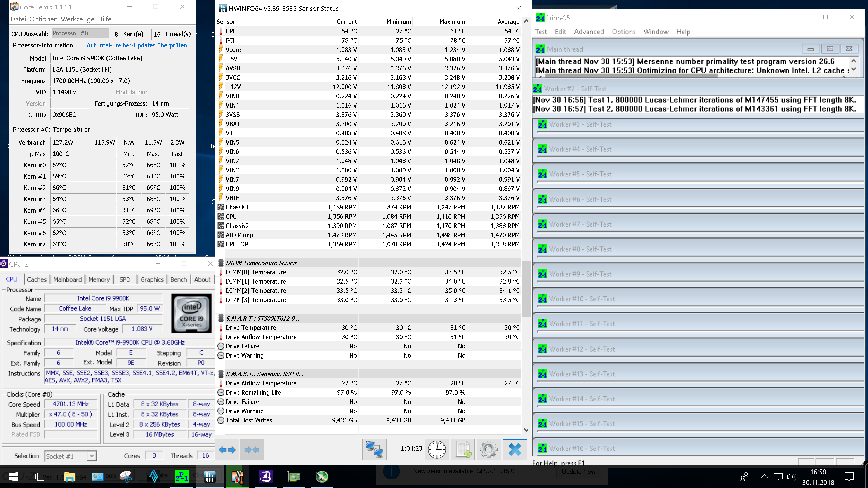Open the Windows Start menu
Screen dimensions: 868x488
click(14, 476)
